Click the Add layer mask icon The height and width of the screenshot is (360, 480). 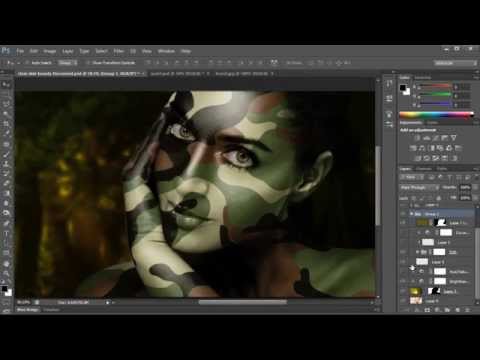[427, 310]
